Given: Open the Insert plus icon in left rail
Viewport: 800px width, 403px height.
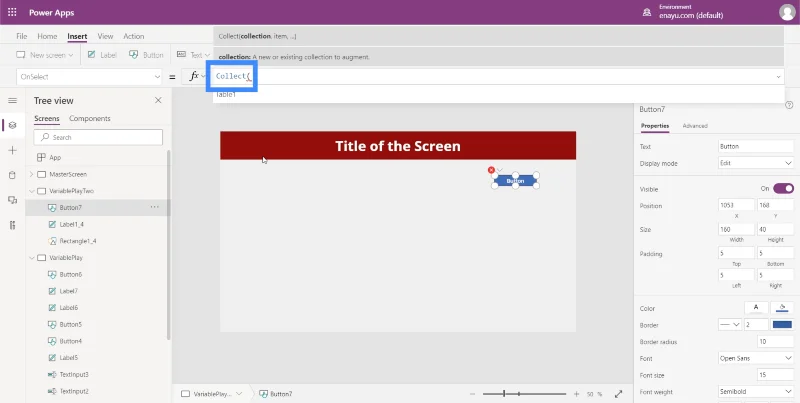Looking at the screenshot, I should [x=13, y=150].
